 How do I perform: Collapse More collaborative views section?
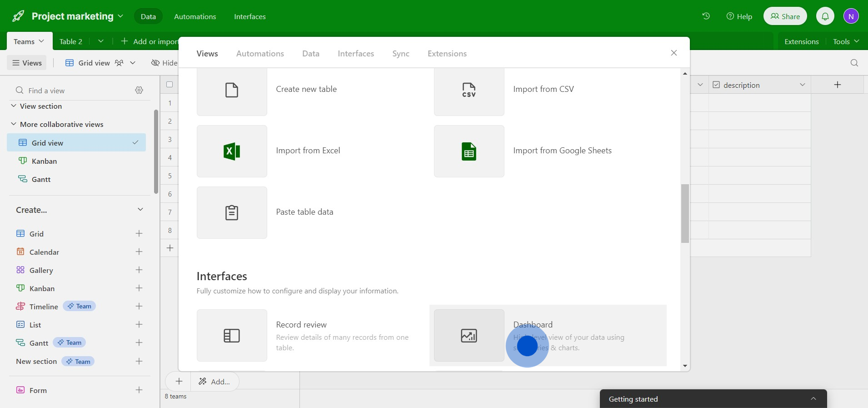(14, 124)
